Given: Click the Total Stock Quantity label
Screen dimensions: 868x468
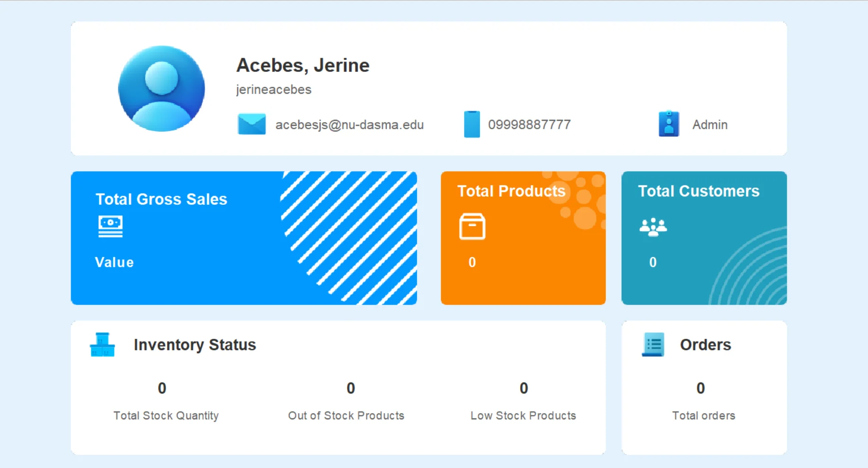Looking at the screenshot, I should pos(166,415).
